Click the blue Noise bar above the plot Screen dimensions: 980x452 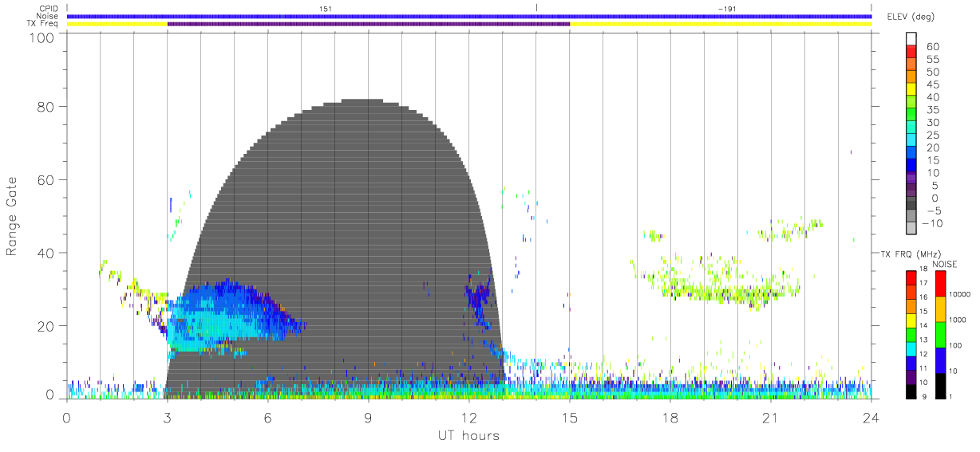(x=469, y=16)
